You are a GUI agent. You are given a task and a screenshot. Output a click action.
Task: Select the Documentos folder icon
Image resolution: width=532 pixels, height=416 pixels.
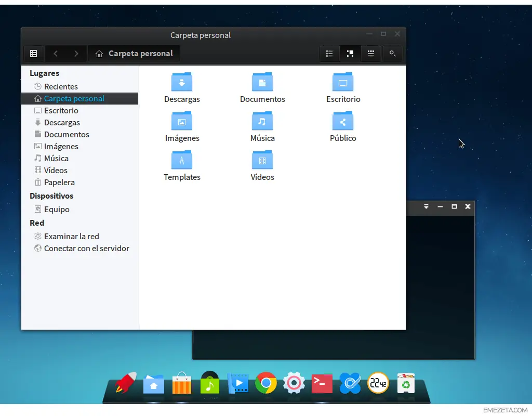(x=262, y=82)
